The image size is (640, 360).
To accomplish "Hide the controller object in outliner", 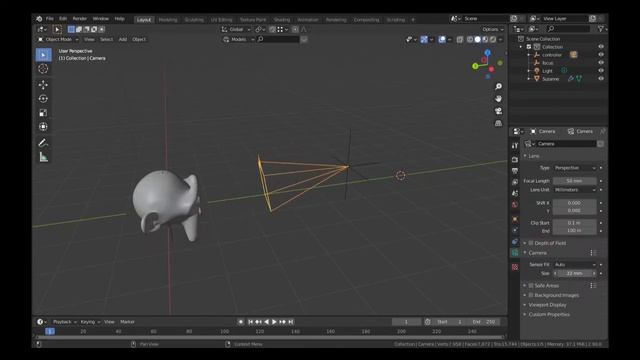I will (x=601, y=55).
